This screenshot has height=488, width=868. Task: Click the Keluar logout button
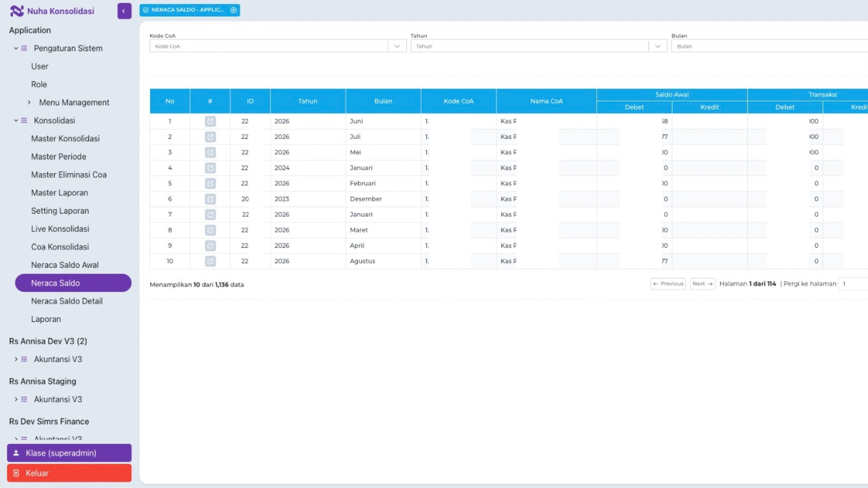tap(69, 473)
